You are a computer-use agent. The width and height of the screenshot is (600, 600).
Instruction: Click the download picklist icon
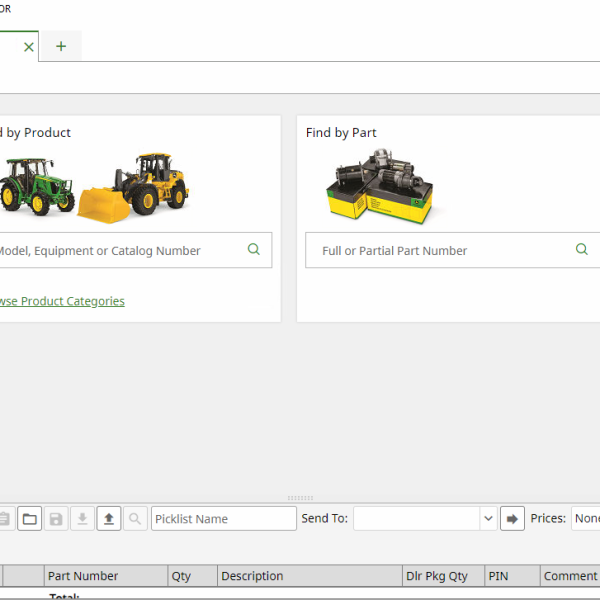coord(82,518)
